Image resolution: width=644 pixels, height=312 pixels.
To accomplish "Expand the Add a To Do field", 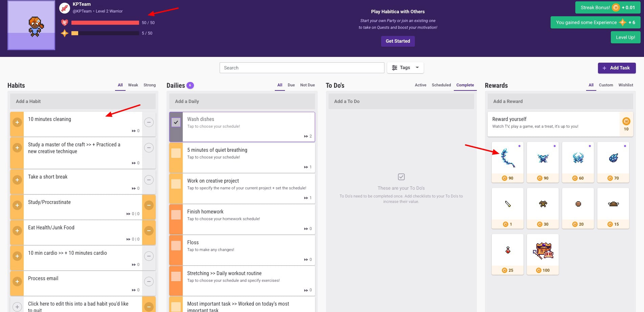I will point(401,101).
